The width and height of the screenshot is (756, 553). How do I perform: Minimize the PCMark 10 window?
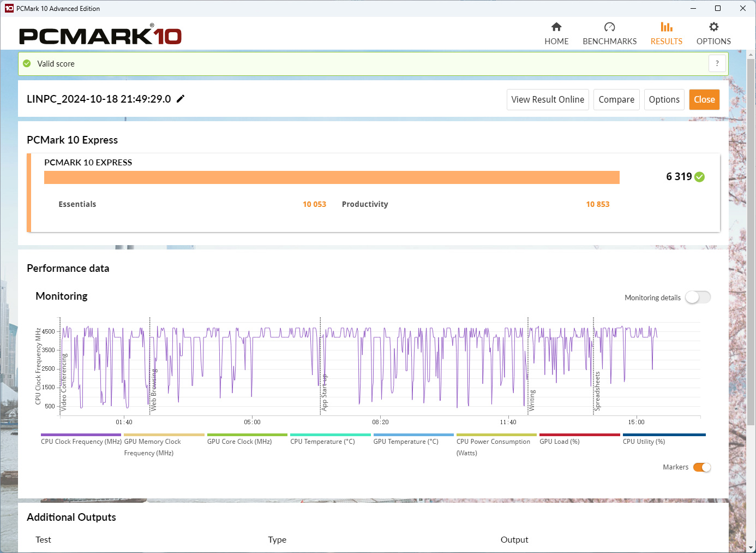coord(693,8)
